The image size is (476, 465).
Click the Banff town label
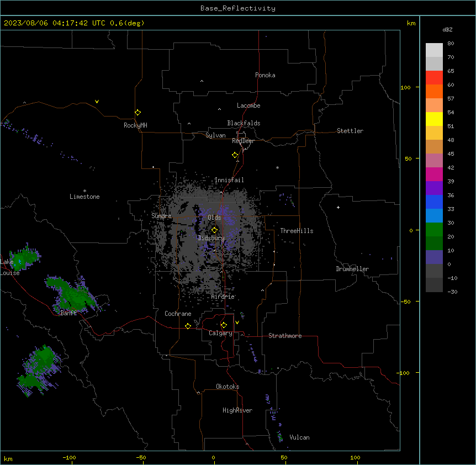[x=68, y=313]
